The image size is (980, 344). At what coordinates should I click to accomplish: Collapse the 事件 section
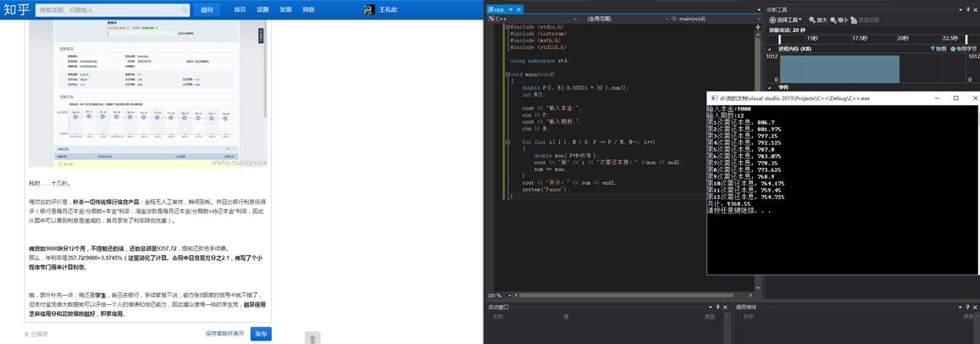coord(769,87)
